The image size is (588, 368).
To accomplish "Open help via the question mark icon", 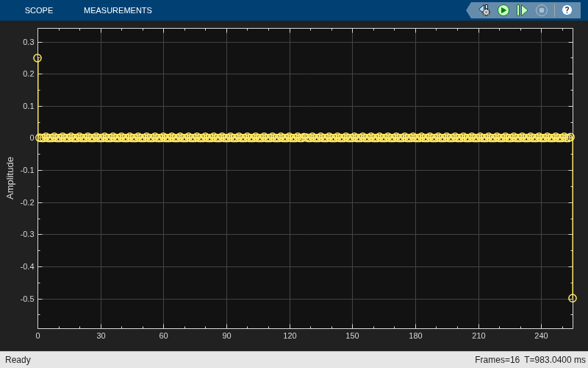I will (x=567, y=10).
